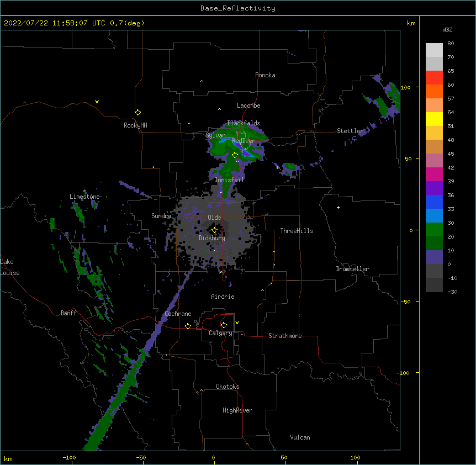Click the Lake Louise label
The width and height of the screenshot is (476, 465).
coord(10,267)
